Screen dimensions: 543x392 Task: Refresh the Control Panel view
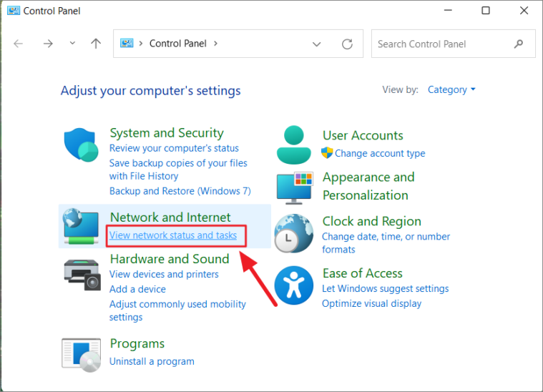[x=347, y=44]
